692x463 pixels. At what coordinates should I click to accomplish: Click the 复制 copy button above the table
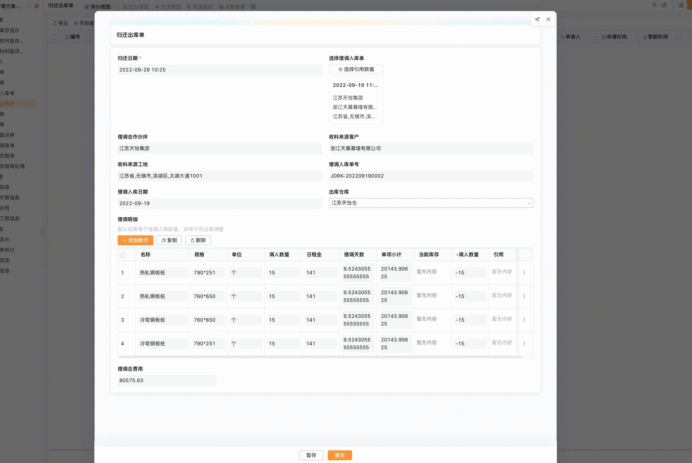[169, 240]
